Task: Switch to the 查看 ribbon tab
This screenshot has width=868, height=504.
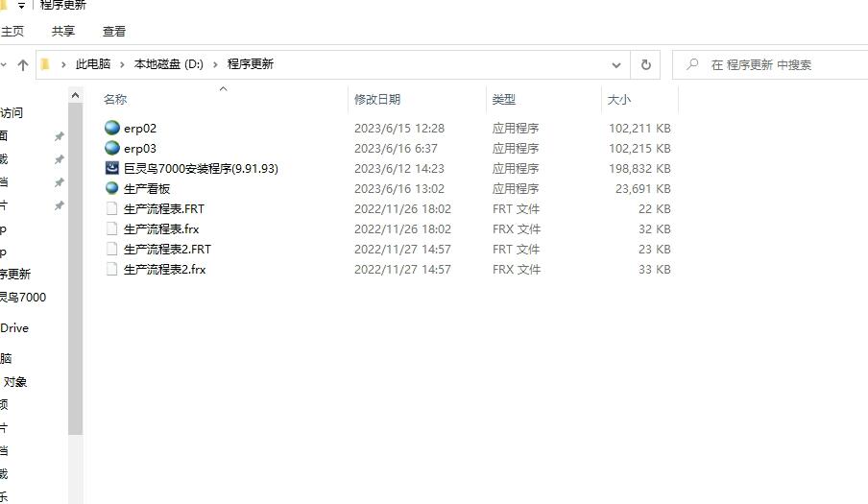Action: coord(114,31)
